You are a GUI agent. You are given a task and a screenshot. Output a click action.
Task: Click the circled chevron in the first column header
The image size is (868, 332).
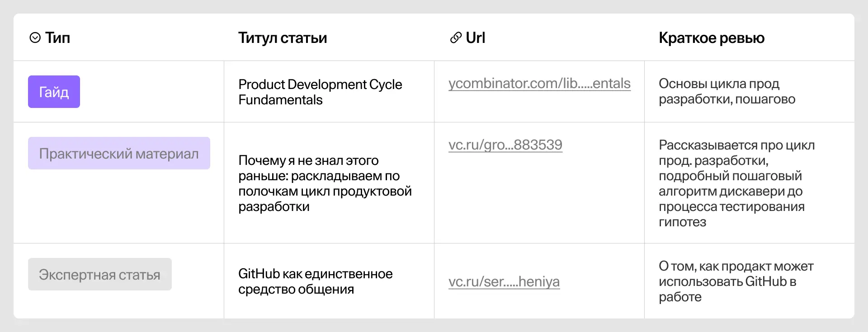click(35, 38)
